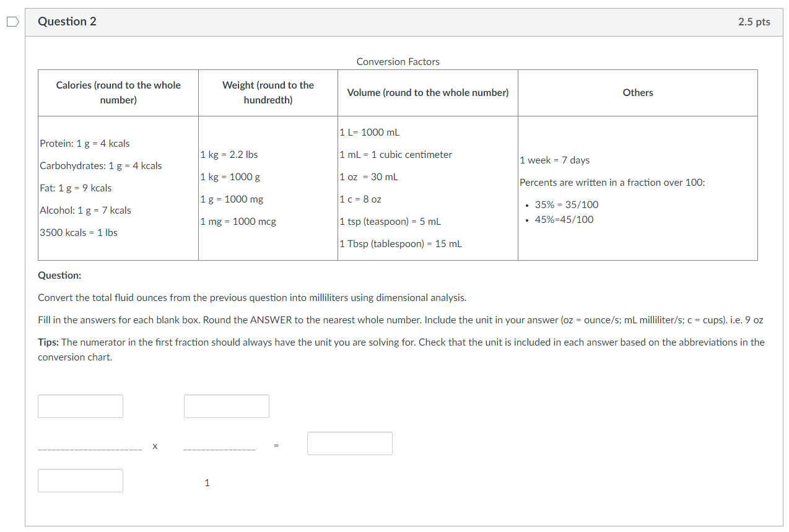Click the second fraction numerator answer box
The image size is (789, 532).
point(227,406)
